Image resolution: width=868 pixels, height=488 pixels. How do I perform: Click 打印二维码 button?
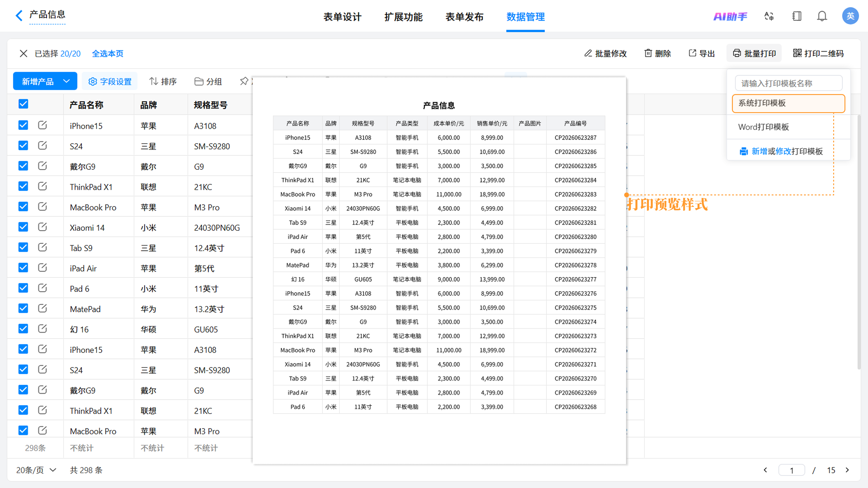click(x=818, y=54)
